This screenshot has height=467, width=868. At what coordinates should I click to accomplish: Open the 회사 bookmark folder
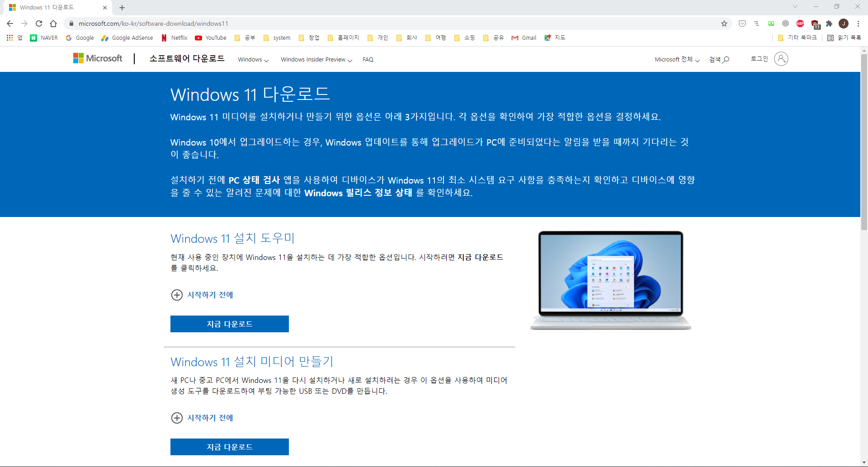coord(407,38)
